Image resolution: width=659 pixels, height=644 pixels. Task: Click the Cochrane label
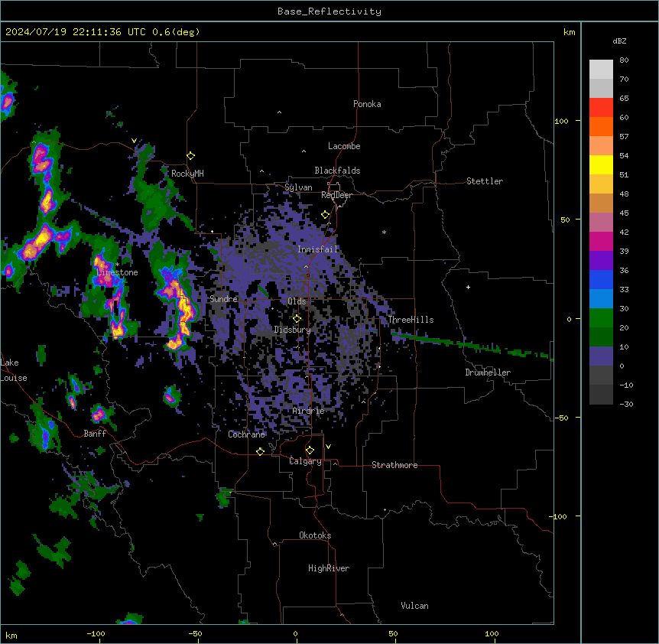[x=246, y=434]
